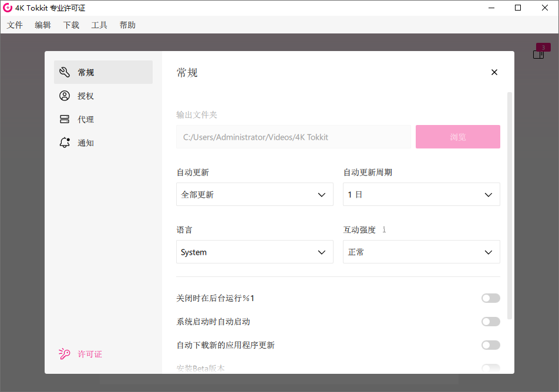This screenshot has width=559, height=392.
Task: Open the 工具 menu
Action: point(99,25)
